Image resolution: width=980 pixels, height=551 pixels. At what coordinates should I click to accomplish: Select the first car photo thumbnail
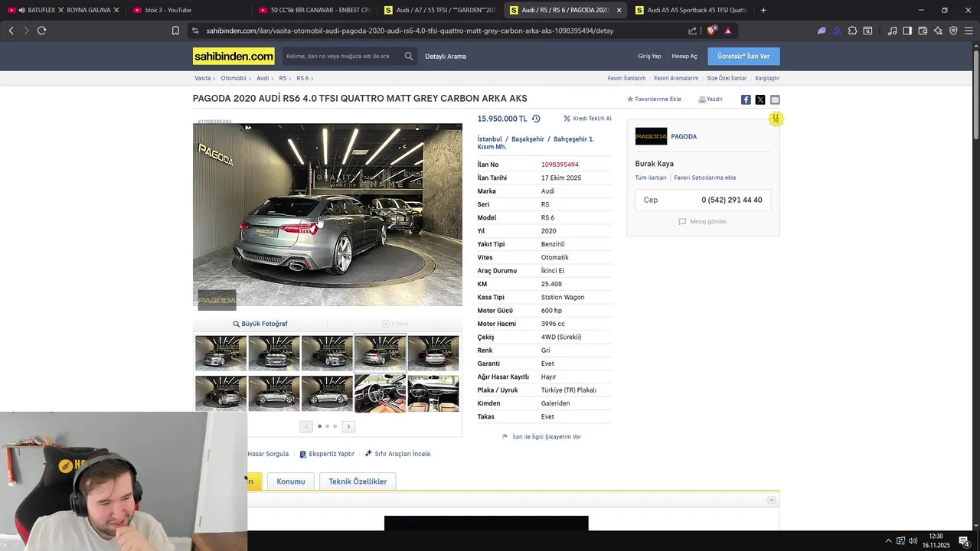pyautogui.click(x=220, y=353)
